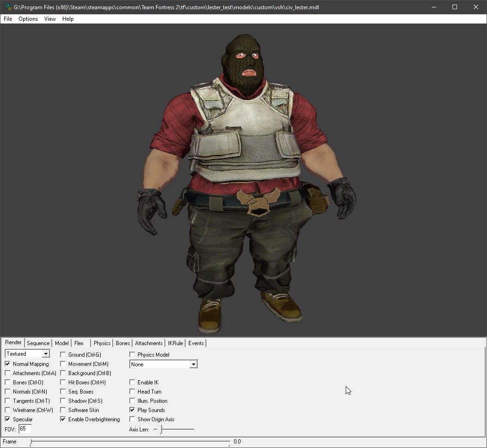Image resolution: width=487 pixels, height=448 pixels.
Task: Enable Ground (Ctrl-G) checkbox
Action: [63, 354]
